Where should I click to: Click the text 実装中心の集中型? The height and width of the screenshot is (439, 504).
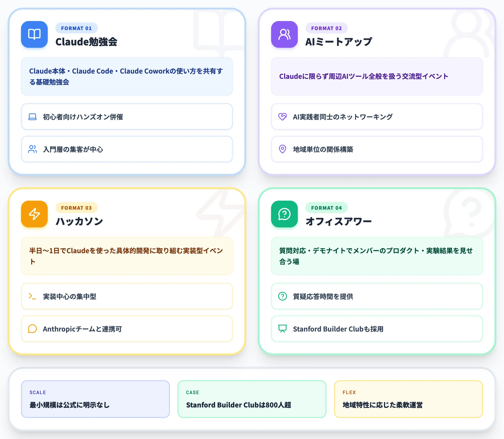pyautogui.click(x=69, y=297)
